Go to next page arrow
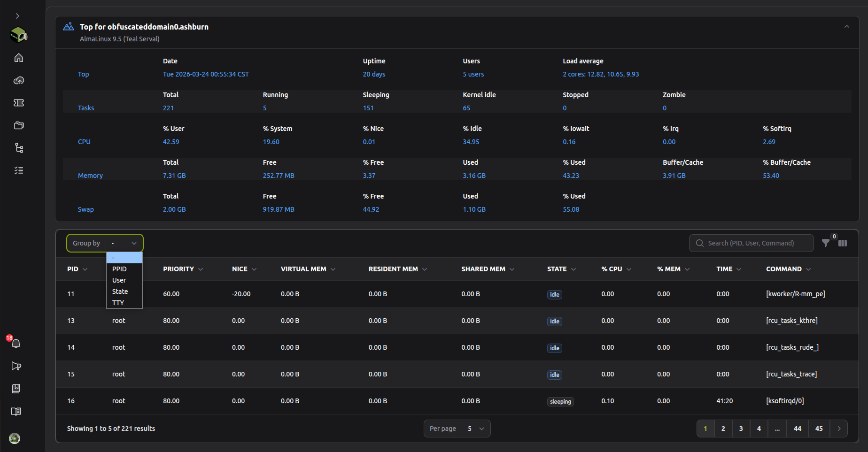Viewport: 868px width, 452px height. pyautogui.click(x=839, y=429)
